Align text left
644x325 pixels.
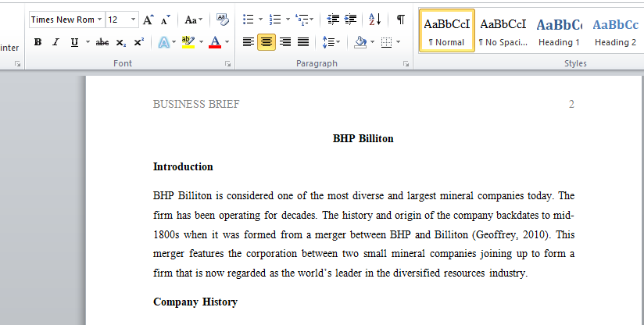tap(248, 42)
